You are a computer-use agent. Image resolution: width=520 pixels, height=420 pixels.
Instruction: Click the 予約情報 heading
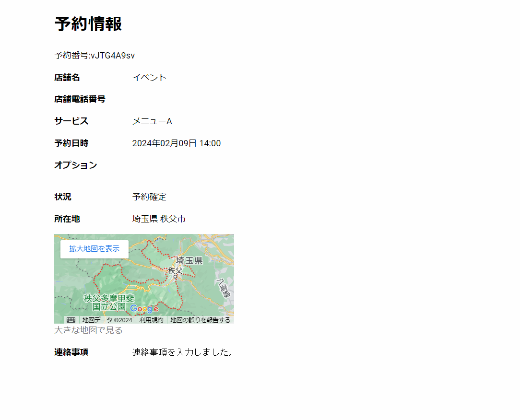[x=88, y=24]
